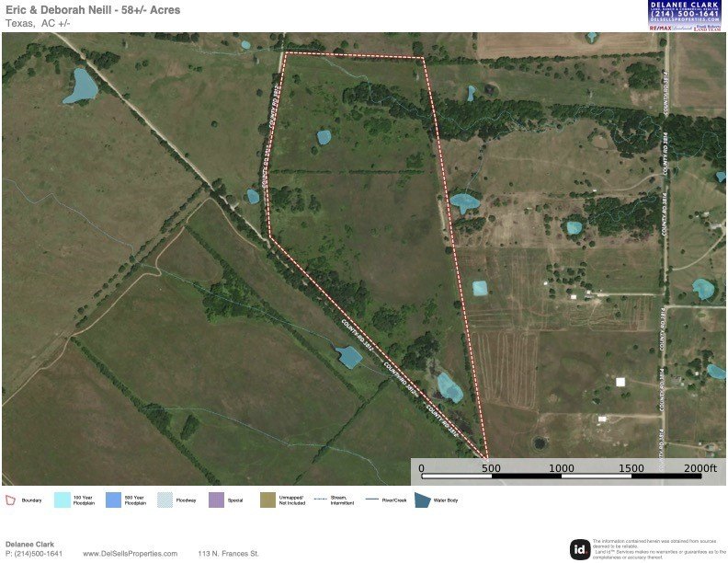Click the 1000 mark on scale bar
The width and height of the screenshot is (728, 563).
click(562, 467)
